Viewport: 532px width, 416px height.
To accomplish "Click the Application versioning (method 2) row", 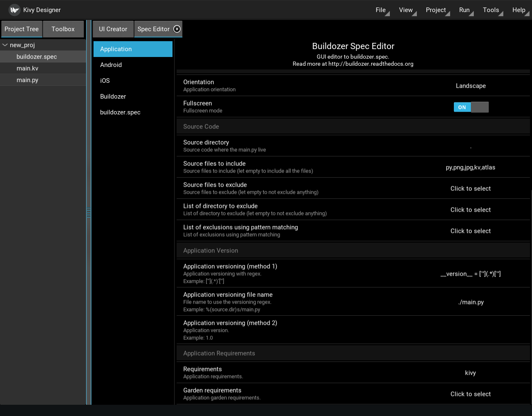I will click(x=353, y=330).
